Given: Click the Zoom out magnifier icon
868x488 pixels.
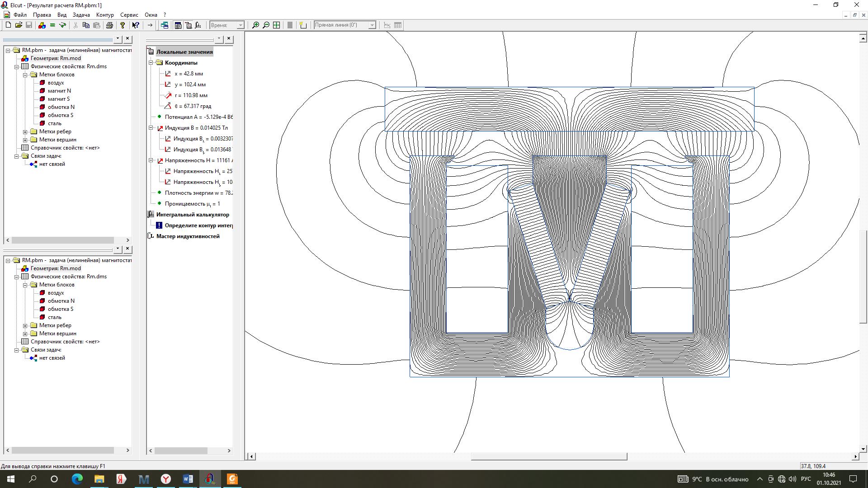Looking at the screenshot, I should click(x=266, y=25).
